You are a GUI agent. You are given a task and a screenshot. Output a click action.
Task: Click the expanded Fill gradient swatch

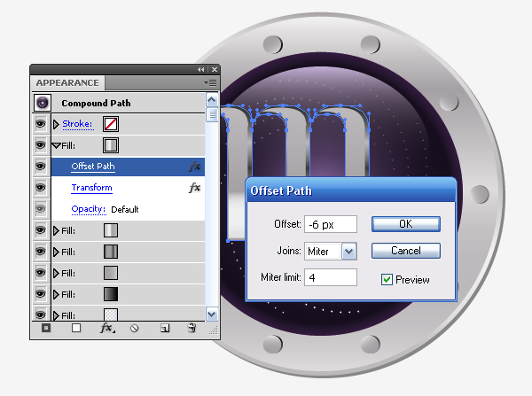point(111,145)
